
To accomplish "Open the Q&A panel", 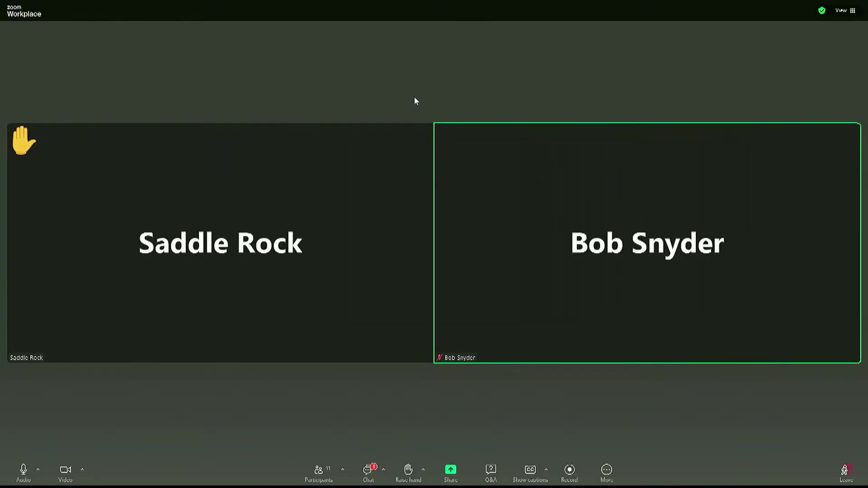I will 491,473.
